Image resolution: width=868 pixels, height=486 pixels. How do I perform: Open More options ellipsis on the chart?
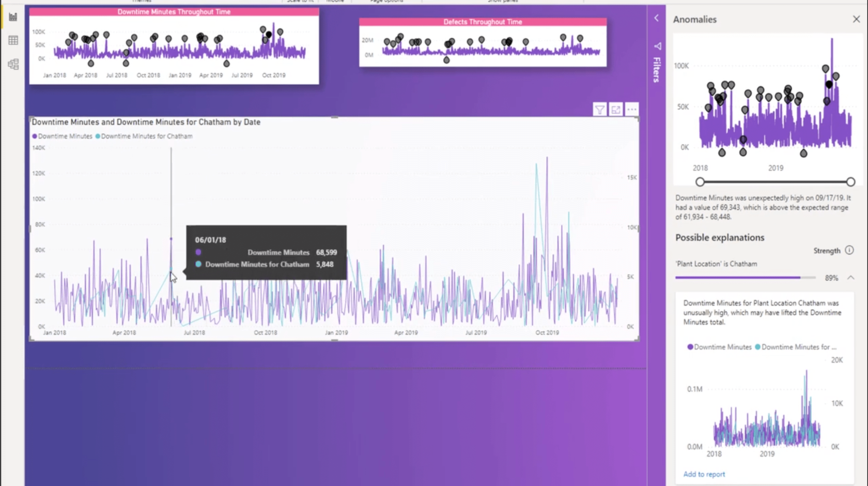(631, 110)
